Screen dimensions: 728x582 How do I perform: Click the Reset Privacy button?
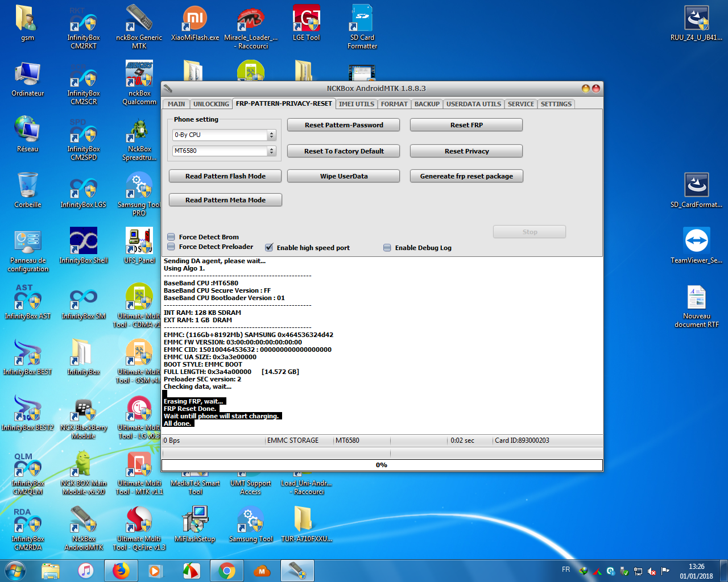[466, 151]
